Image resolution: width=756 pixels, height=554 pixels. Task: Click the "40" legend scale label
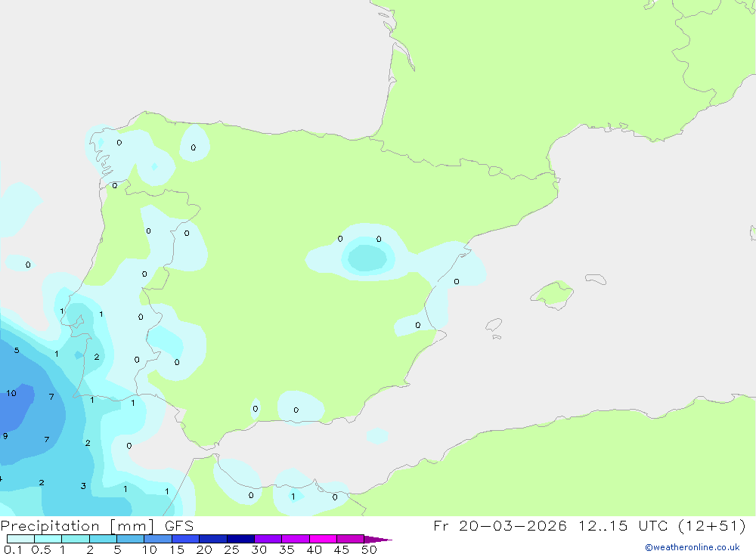pos(314,549)
